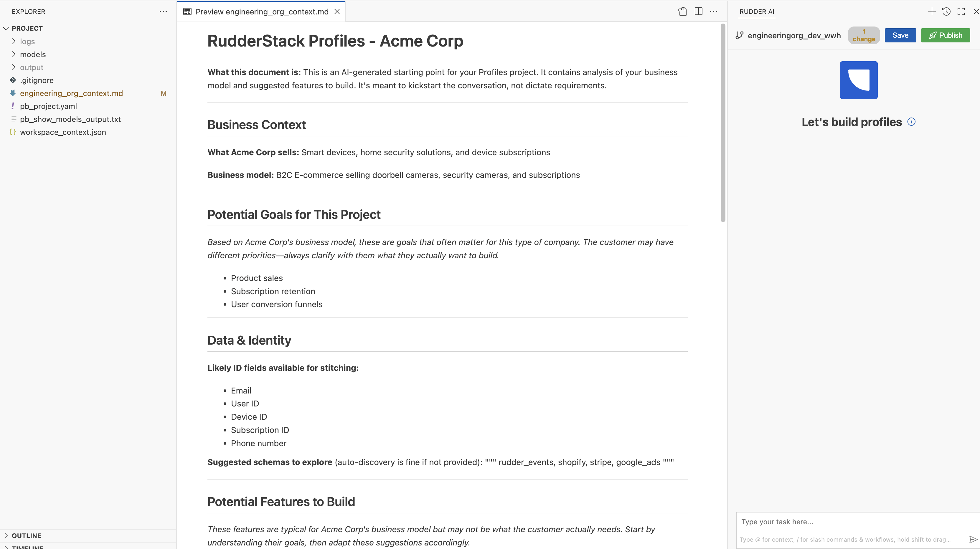Open Rudder AI chat history
Viewport: 980px width, 549px height.
[x=946, y=11]
